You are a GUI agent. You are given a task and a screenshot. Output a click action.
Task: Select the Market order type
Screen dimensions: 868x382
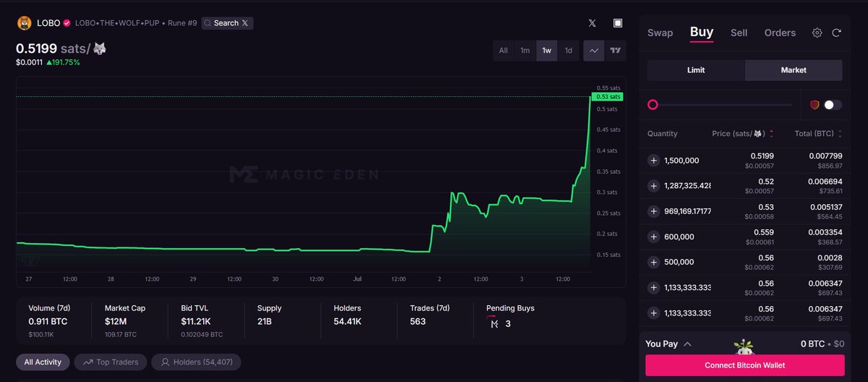[x=793, y=70]
